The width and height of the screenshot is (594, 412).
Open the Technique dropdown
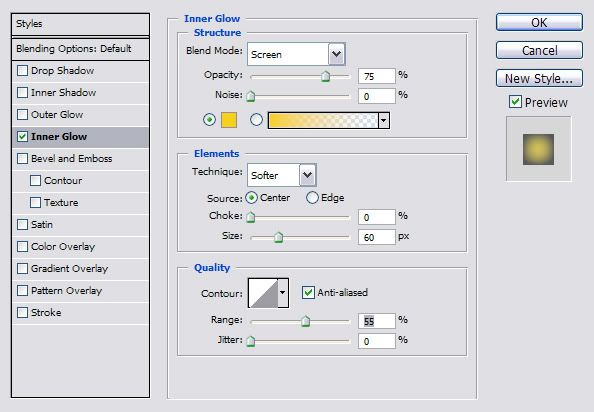tap(282, 175)
